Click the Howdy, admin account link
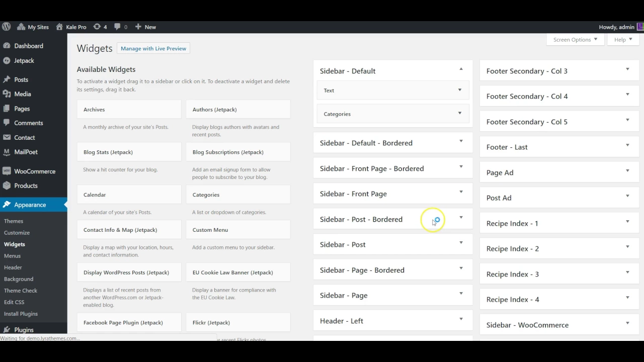Screen dimensions: 644x362 [x=616, y=27]
